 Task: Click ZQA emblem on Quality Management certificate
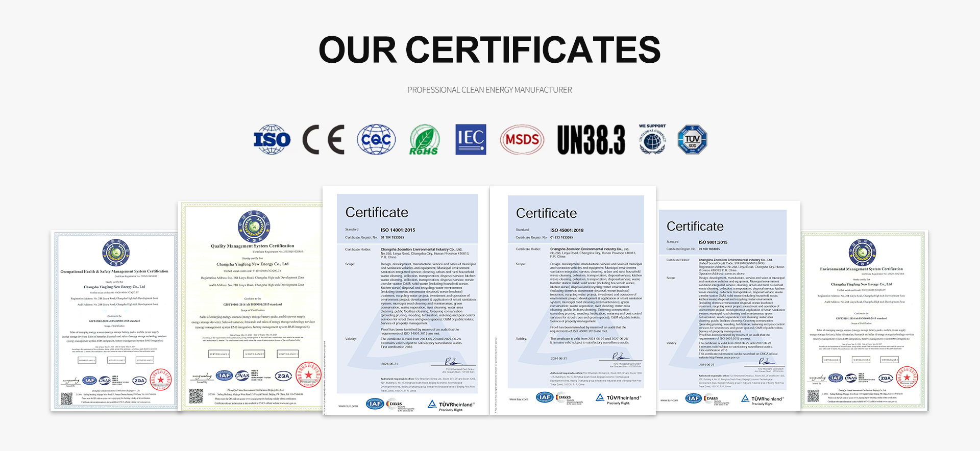pos(254,226)
